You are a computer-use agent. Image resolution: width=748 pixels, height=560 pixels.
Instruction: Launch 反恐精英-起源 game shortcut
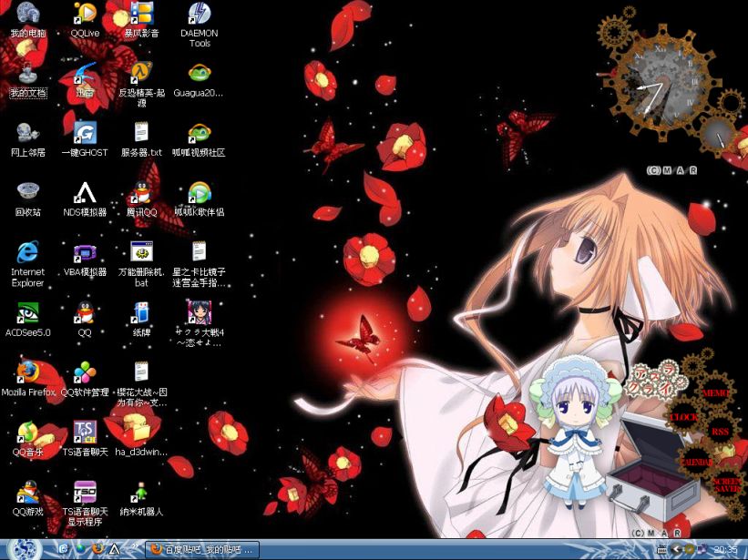(142, 85)
